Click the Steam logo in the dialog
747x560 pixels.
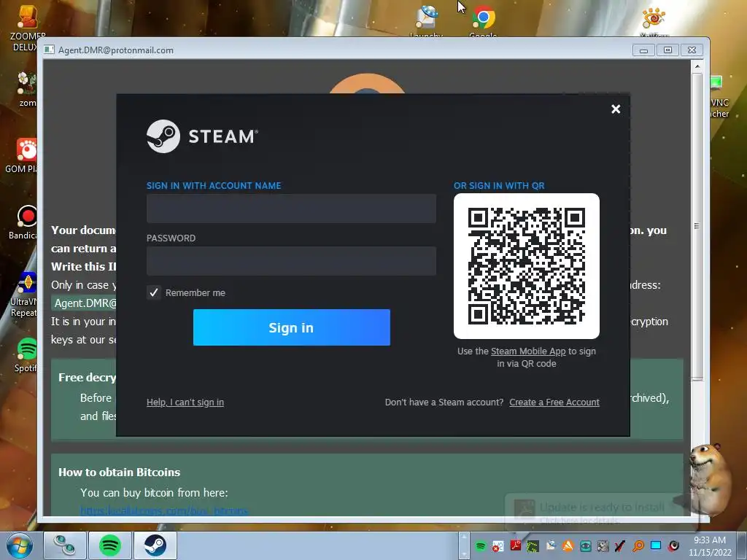pyautogui.click(x=202, y=136)
